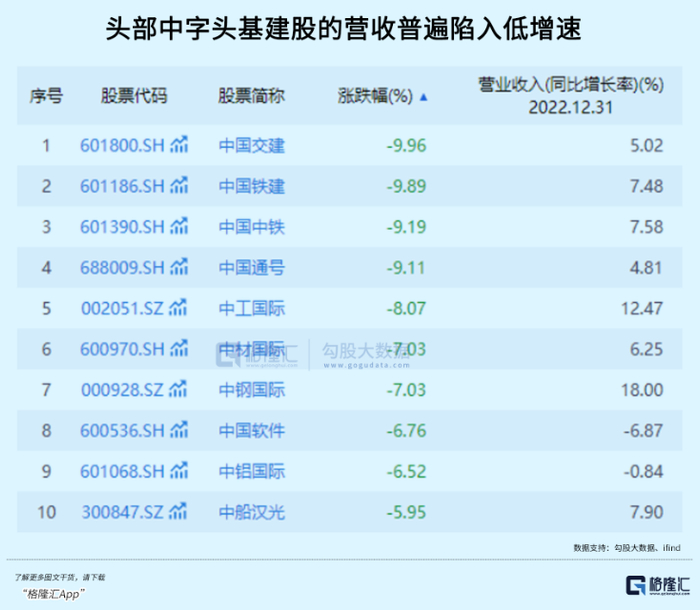This screenshot has width=700, height=610.
Task: Open chart icon beside 002051.SZ
Action: click(178, 308)
